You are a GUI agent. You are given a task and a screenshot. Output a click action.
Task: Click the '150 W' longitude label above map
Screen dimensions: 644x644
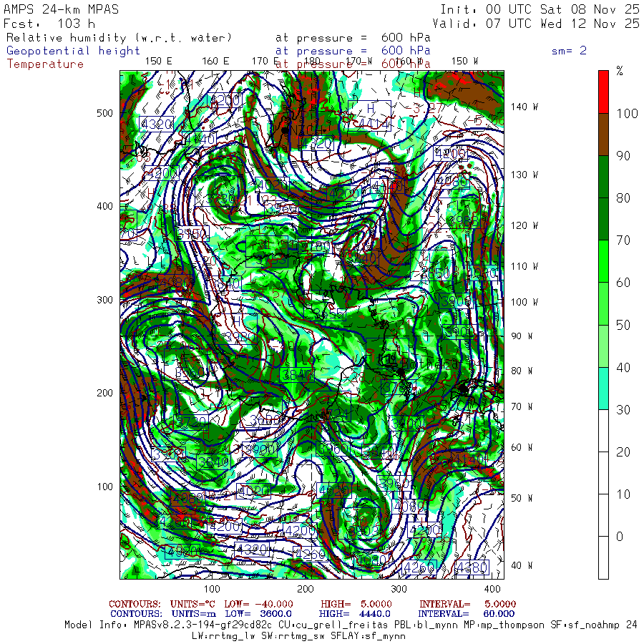point(464,61)
